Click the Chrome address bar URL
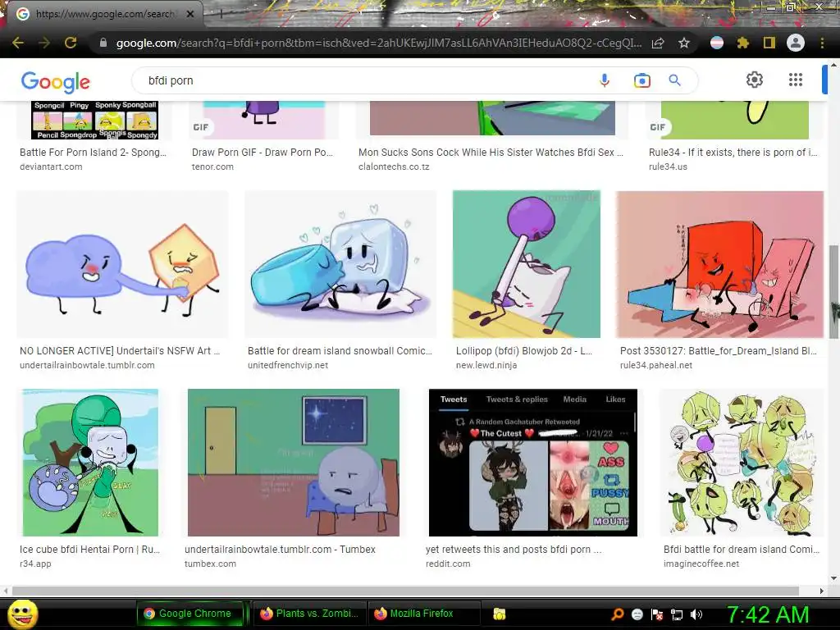 tap(378, 43)
